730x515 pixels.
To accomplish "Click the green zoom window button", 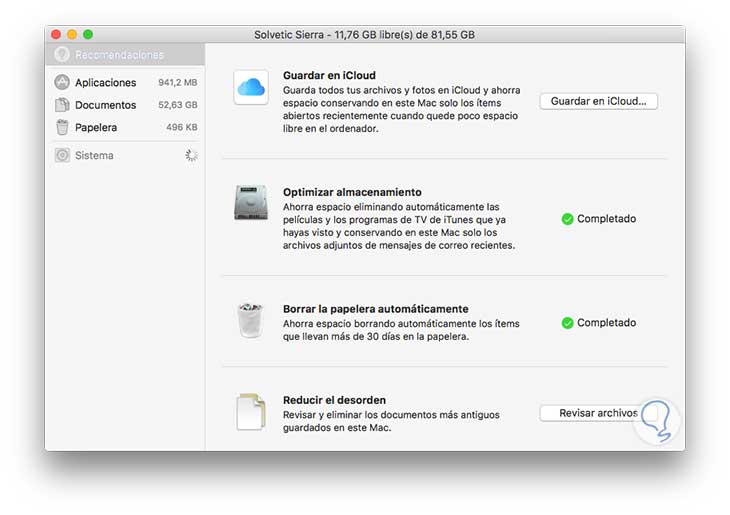I will pos(88,35).
